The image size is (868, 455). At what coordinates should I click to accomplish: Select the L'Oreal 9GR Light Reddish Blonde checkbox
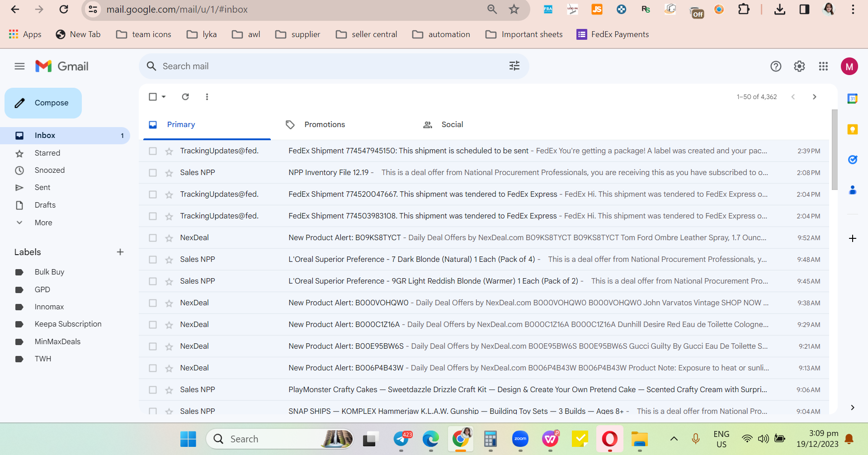tap(153, 281)
